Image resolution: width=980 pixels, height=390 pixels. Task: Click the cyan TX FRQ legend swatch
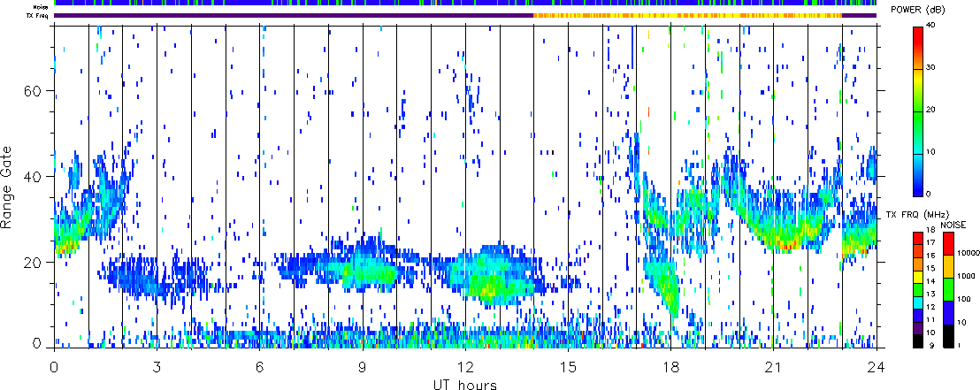(x=918, y=302)
